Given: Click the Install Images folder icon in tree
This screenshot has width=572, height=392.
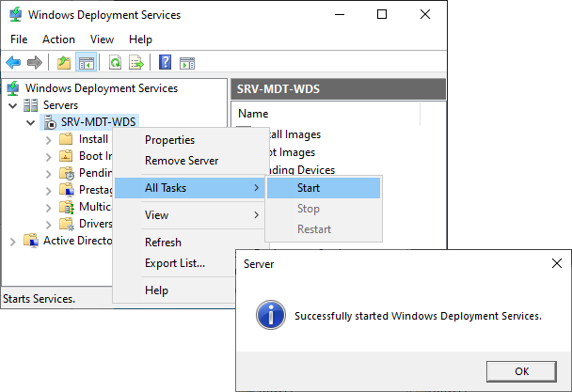Looking at the screenshot, I should pyautogui.click(x=66, y=139).
